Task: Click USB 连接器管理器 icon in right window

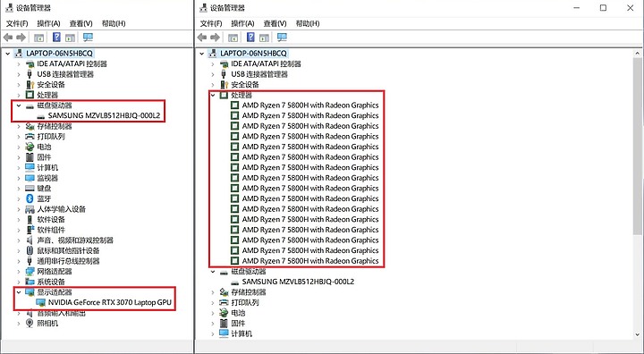Action: pos(224,74)
